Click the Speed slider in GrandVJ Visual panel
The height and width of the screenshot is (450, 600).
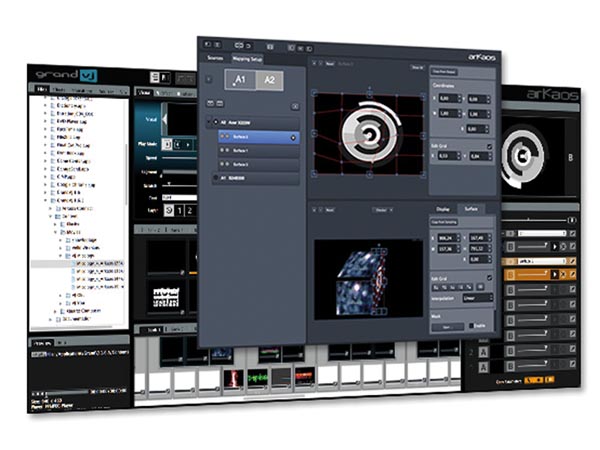coord(179,158)
